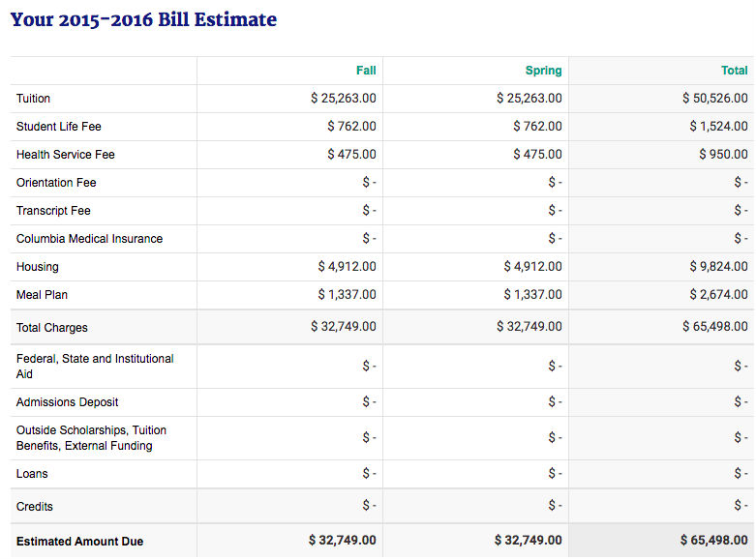Select the Estimated Amount Due label
The height and width of the screenshot is (560, 756).
click(79, 542)
